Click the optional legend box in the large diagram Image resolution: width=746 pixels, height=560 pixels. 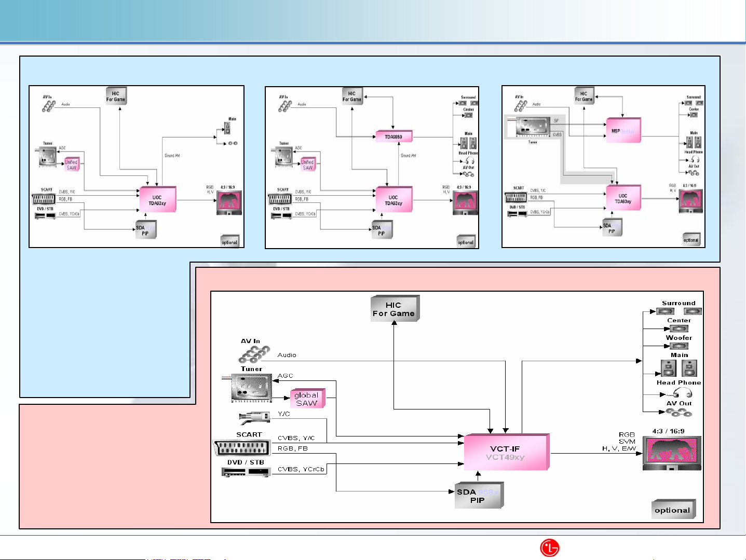673,510
